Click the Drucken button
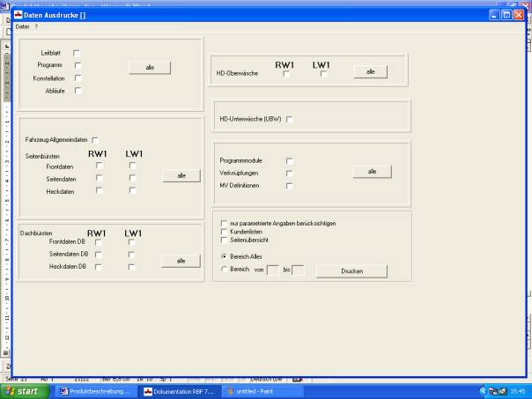532x399 pixels. pos(351,271)
